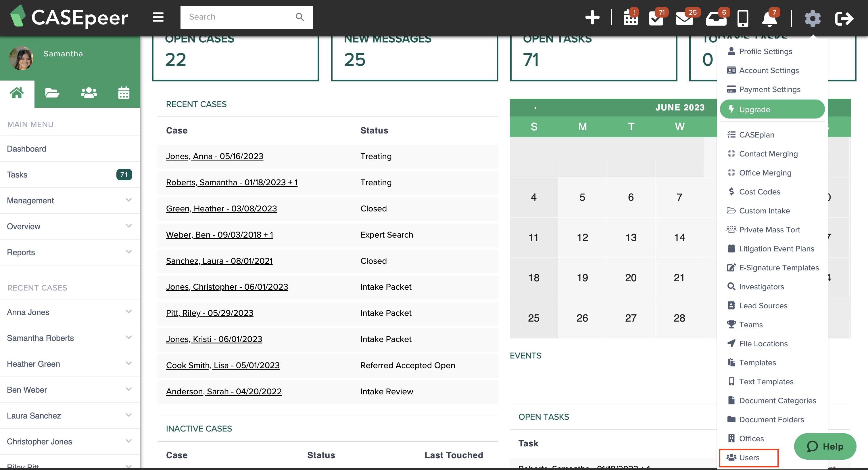
Task: Click the plus add-new icon
Action: pos(592,18)
